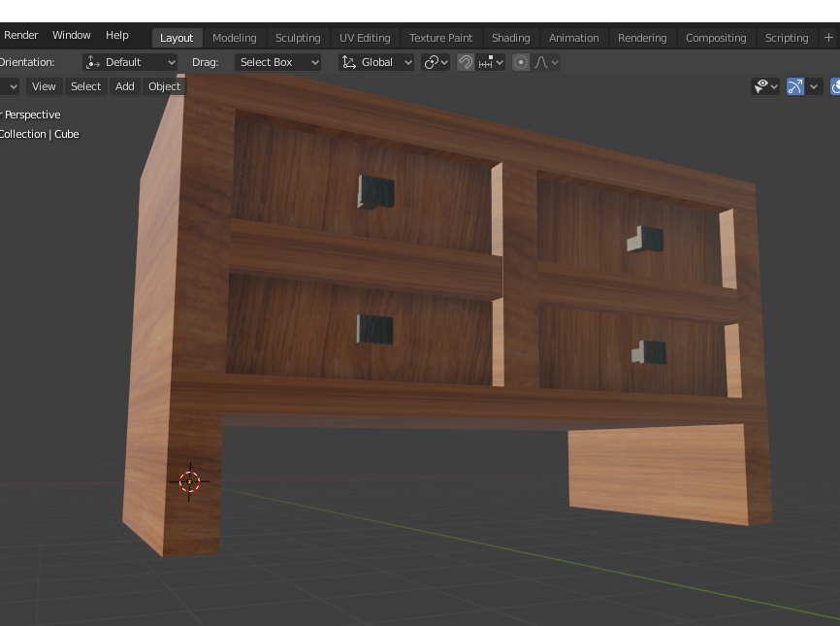
Task: Open the Default orientation dropdown
Action: click(130, 62)
